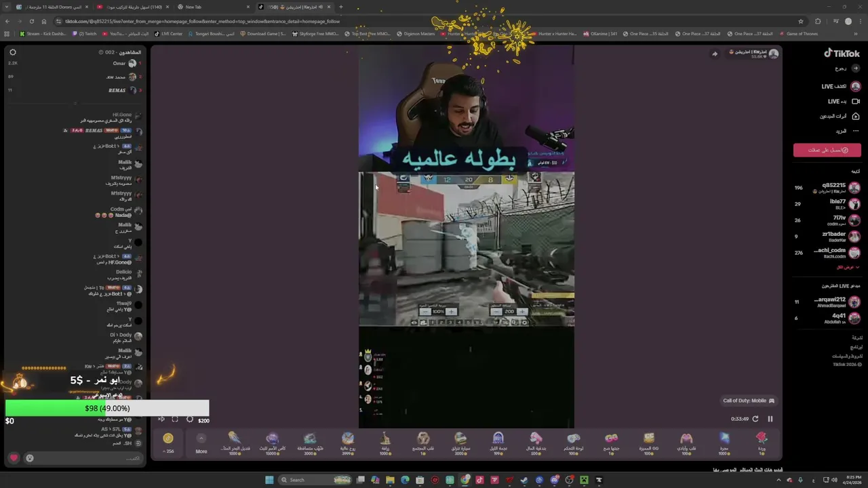
Task: Click the taskbar Search box
Action: (315, 480)
